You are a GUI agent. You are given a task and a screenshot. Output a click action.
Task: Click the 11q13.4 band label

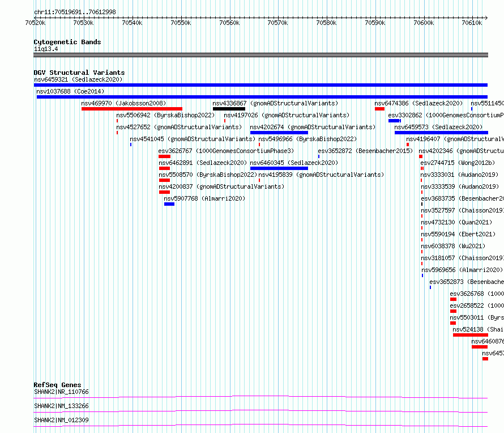point(46,49)
